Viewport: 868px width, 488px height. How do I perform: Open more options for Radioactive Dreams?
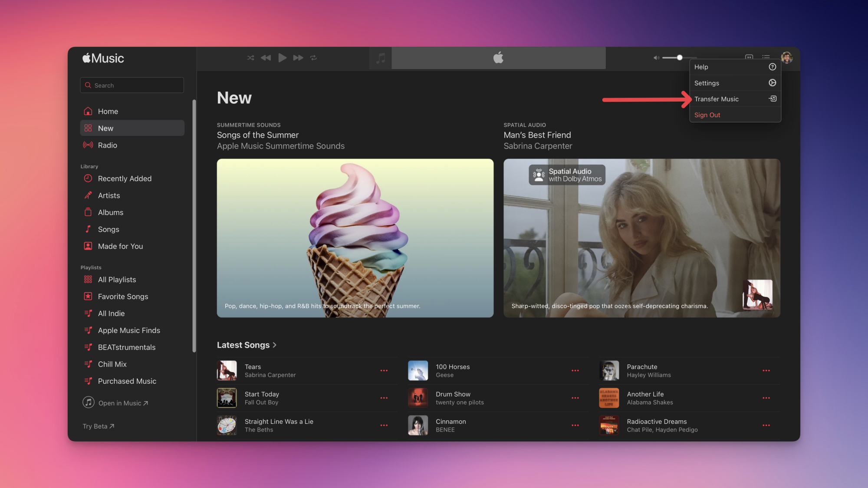coord(766,425)
